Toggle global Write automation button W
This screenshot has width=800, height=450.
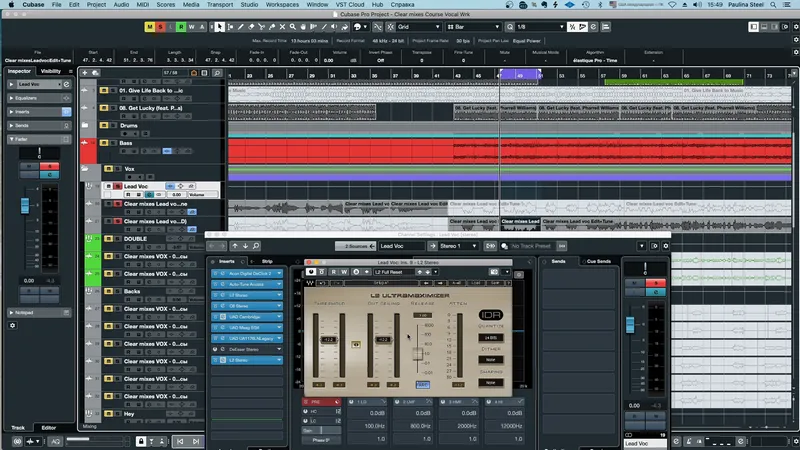[191, 27]
